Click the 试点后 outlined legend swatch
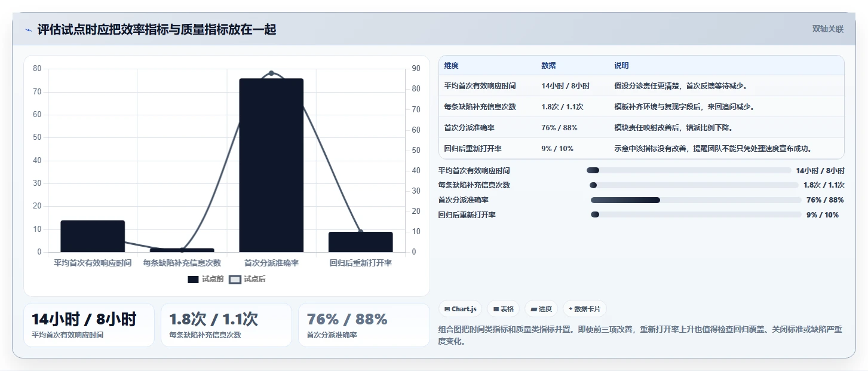 point(235,280)
